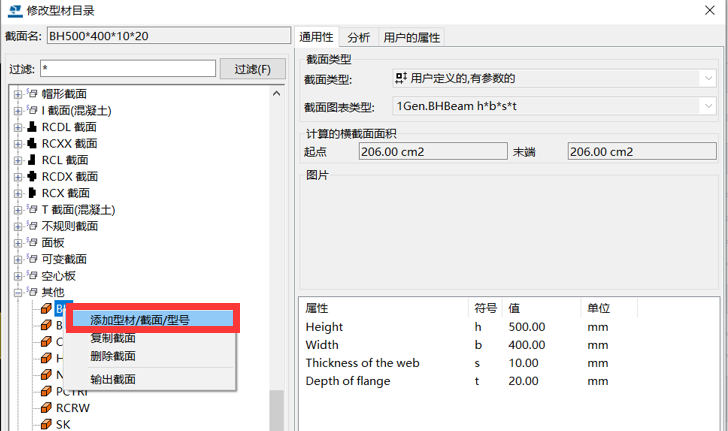Select the RCRW tree item

coord(72,408)
